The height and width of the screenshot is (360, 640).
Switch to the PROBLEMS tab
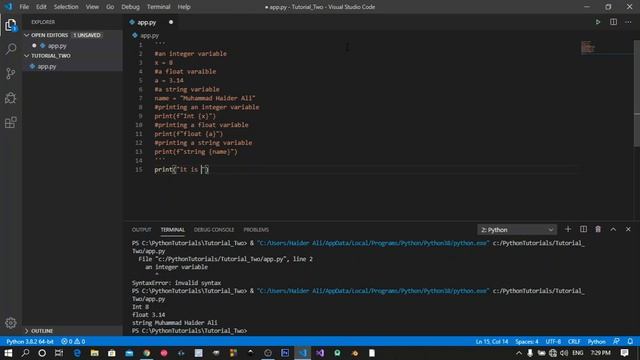[x=256, y=230]
